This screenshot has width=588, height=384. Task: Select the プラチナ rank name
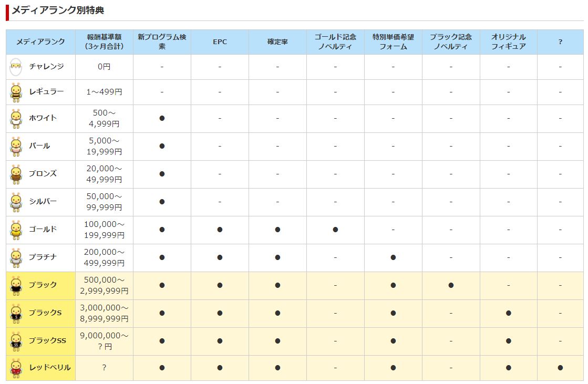(x=43, y=257)
